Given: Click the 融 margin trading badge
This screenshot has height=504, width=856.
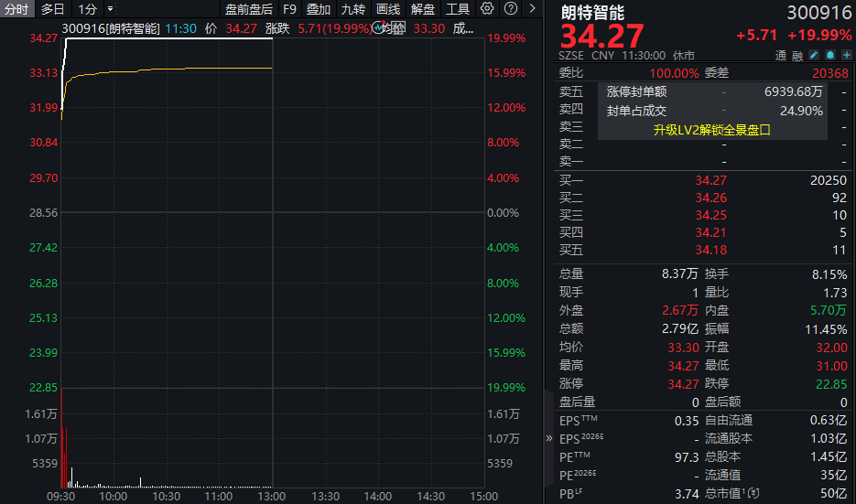Looking at the screenshot, I should (797, 56).
